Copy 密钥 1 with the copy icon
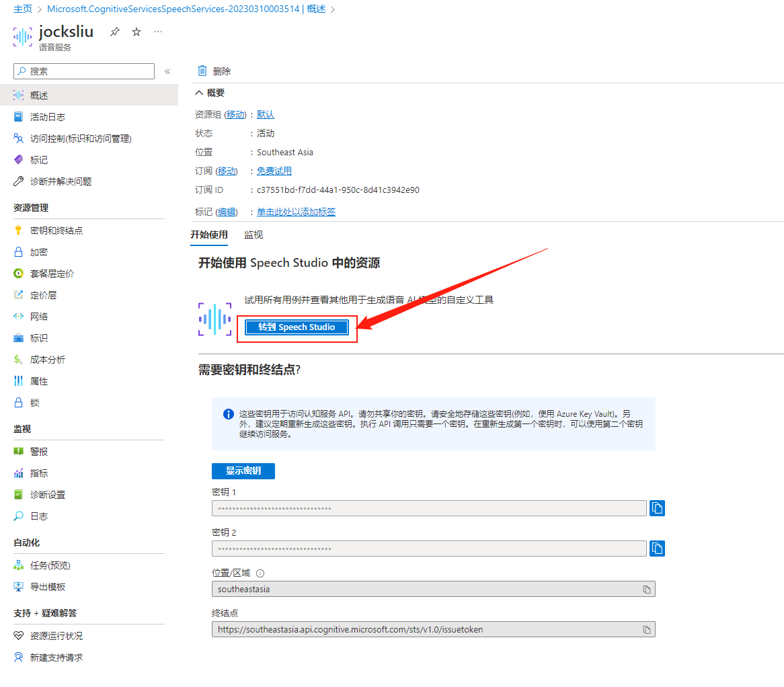This screenshot has height=687, width=784. tap(657, 508)
